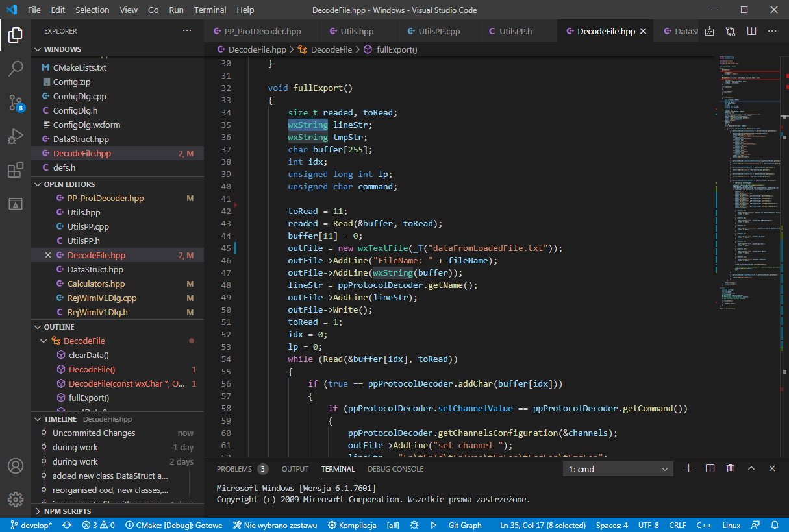Open the editor more actions ellipsis menu
Viewport: 789px width, 532px height.
tap(772, 31)
